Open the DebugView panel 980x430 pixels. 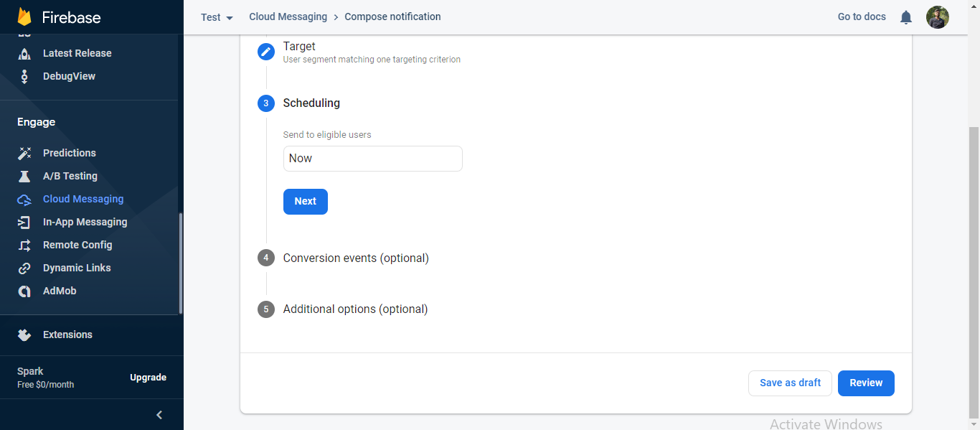pos(26,76)
